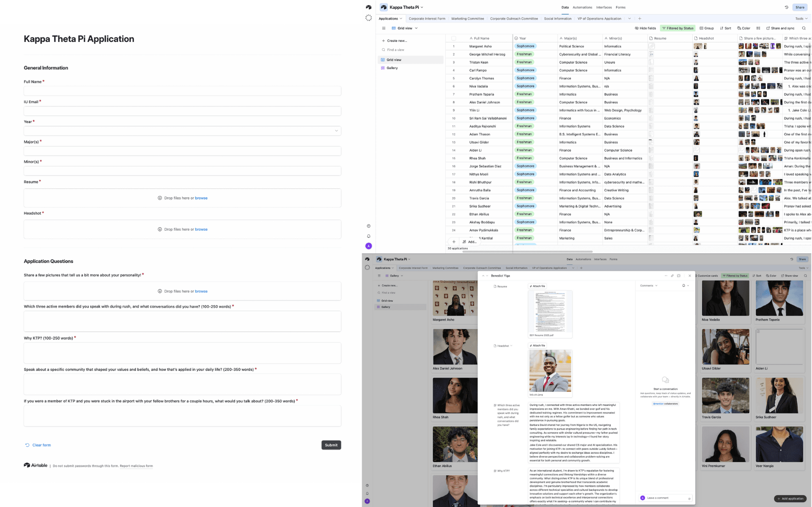Click Customize cards in gallery toolbar
Image resolution: width=812 pixels, height=507 pixels.
(x=706, y=276)
